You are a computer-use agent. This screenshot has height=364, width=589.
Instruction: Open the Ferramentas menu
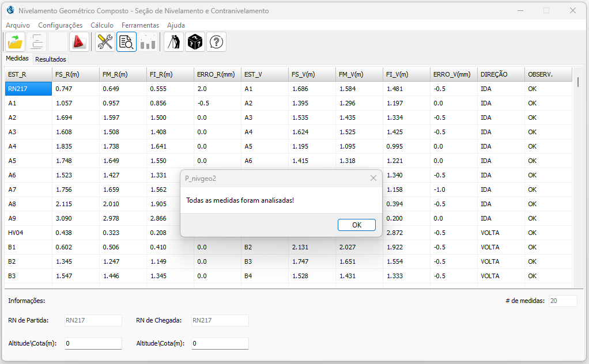[140, 25]
